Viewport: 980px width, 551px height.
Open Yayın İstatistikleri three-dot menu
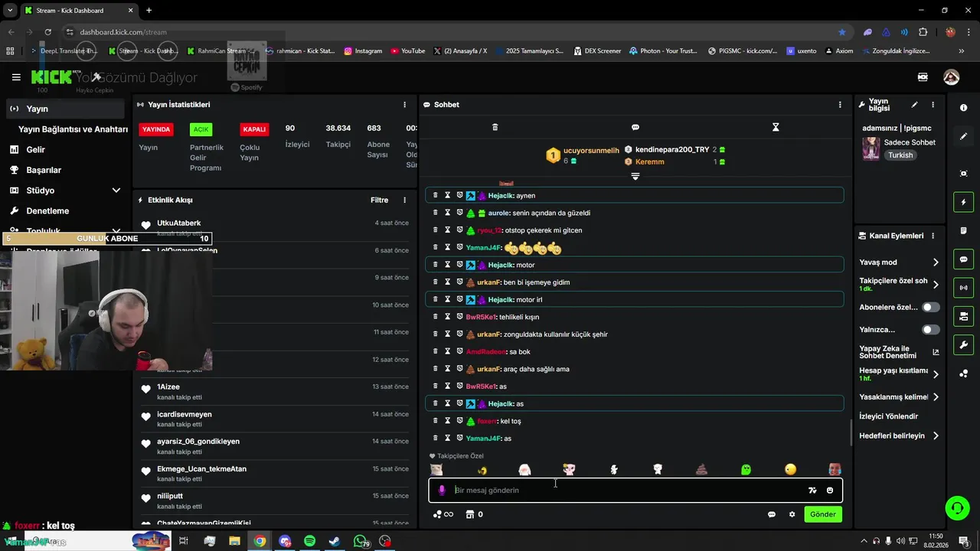pos(405,105)
